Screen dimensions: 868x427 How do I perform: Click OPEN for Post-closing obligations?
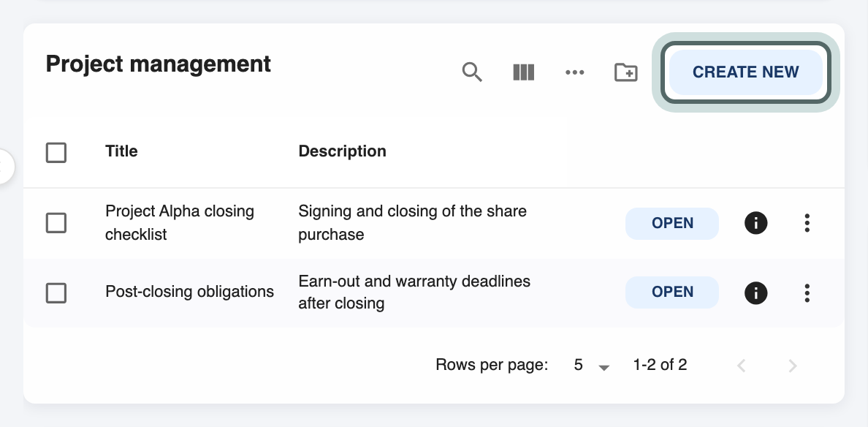click(x=672, y=292)
